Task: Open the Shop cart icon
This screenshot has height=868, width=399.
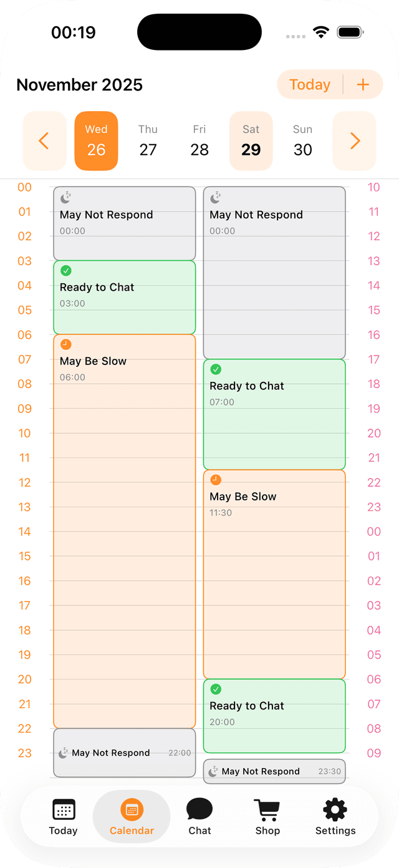Action: pyautogui.click(x=267, y=809)
